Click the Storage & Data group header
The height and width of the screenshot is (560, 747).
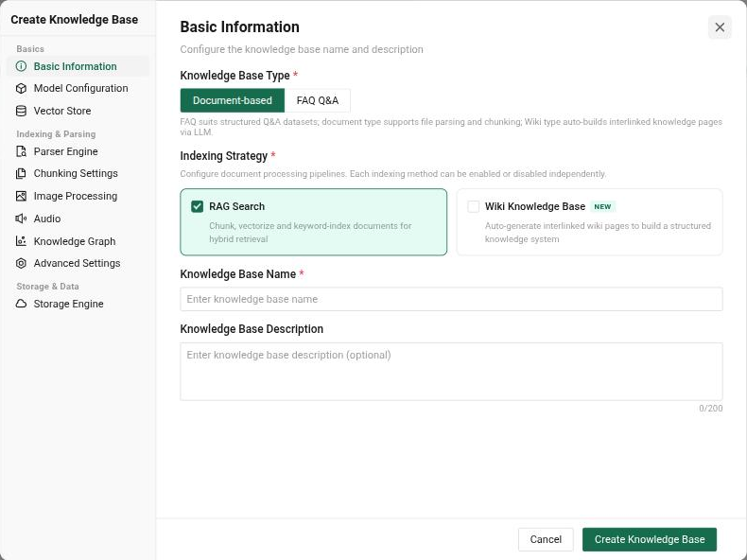pyautogui.click(x=47, y=287)
